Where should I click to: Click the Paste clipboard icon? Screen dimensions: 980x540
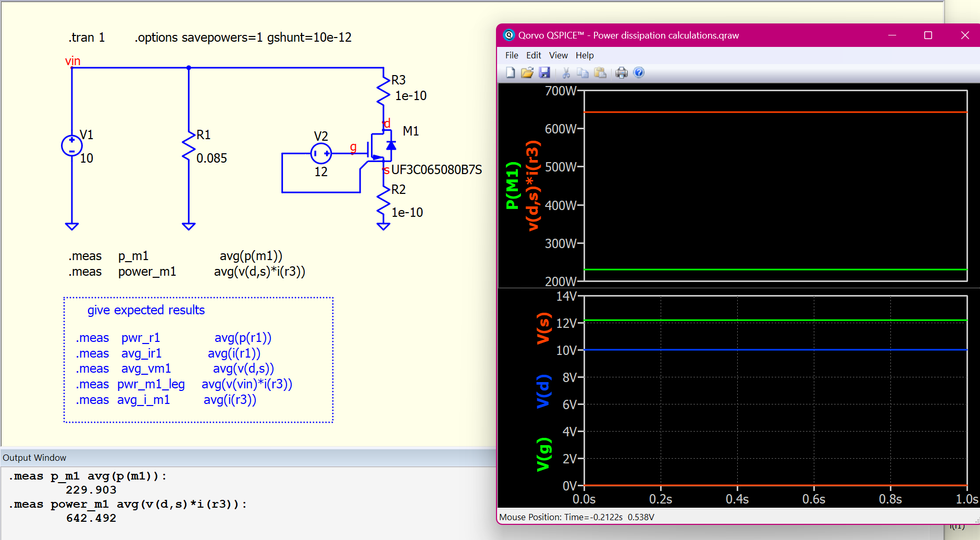[x=600, y=73]
